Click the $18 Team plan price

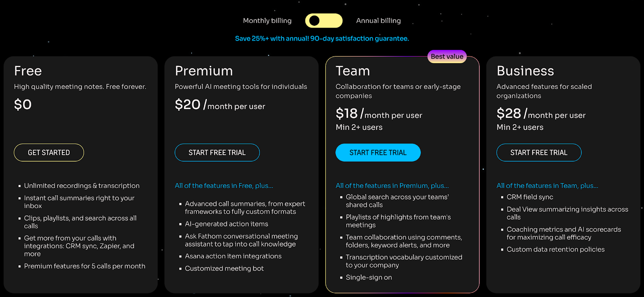347,113
